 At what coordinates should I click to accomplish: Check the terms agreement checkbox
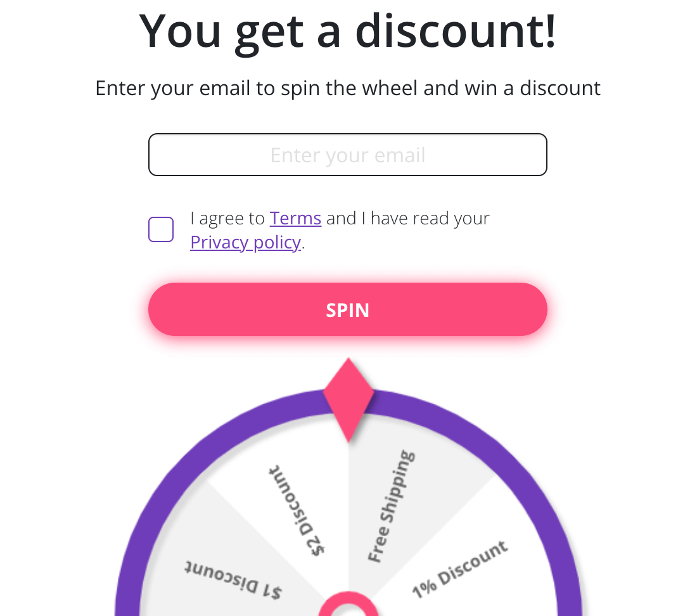click(161, 229)
